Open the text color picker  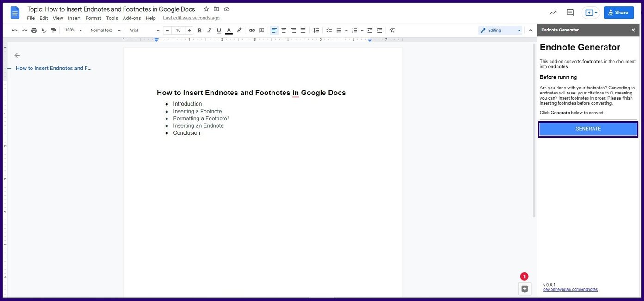coord(229,31)
